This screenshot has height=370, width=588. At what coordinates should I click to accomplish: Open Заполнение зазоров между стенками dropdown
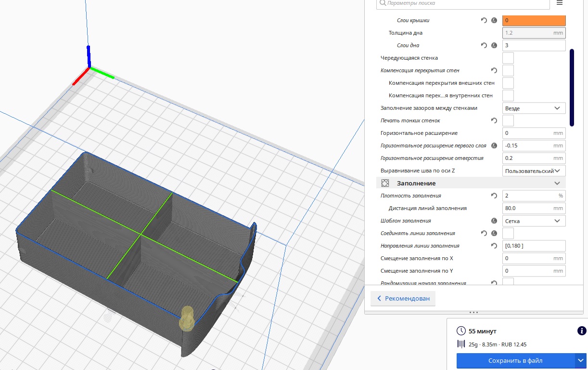534,108
